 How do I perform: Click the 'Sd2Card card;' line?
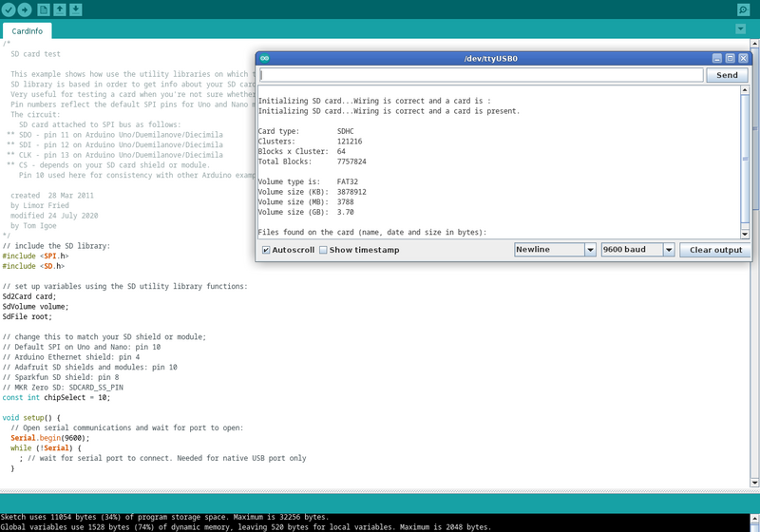point(29,296)
